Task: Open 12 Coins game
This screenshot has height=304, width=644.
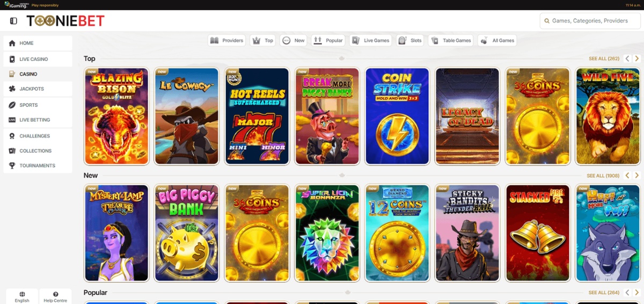Action: click(397, 233)
